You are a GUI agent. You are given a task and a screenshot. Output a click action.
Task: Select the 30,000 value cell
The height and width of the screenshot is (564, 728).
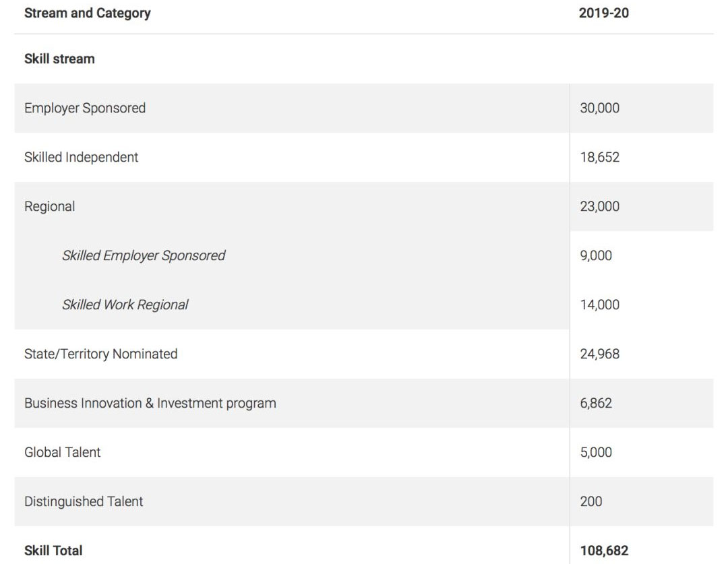(599, 108)
